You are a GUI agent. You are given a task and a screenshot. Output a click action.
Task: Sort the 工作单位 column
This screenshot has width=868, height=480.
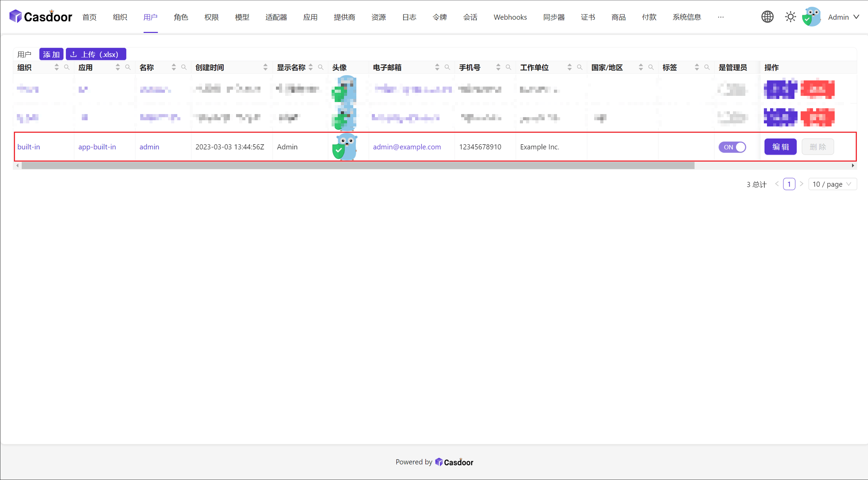coord(570,67)
